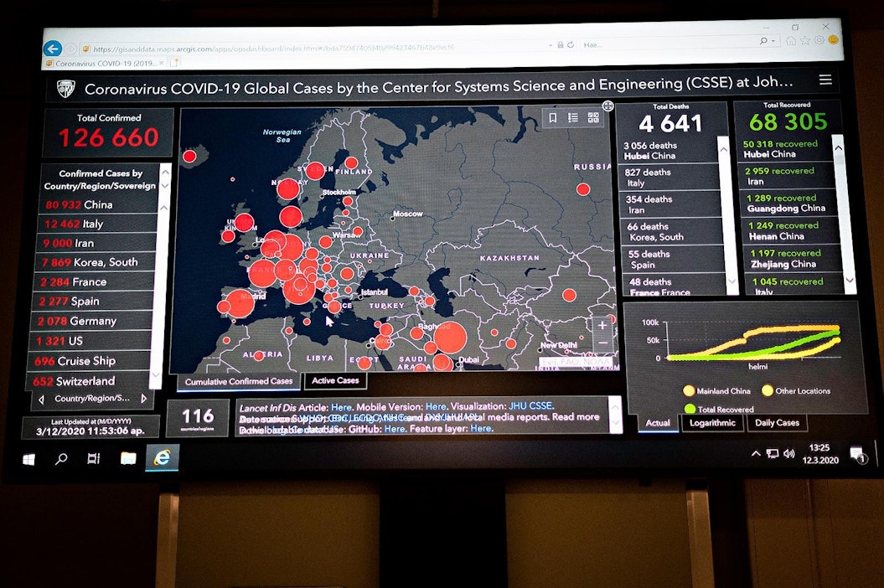The image size is (884, 588).
Task: Show the map legend list
Action: [573, 118]
